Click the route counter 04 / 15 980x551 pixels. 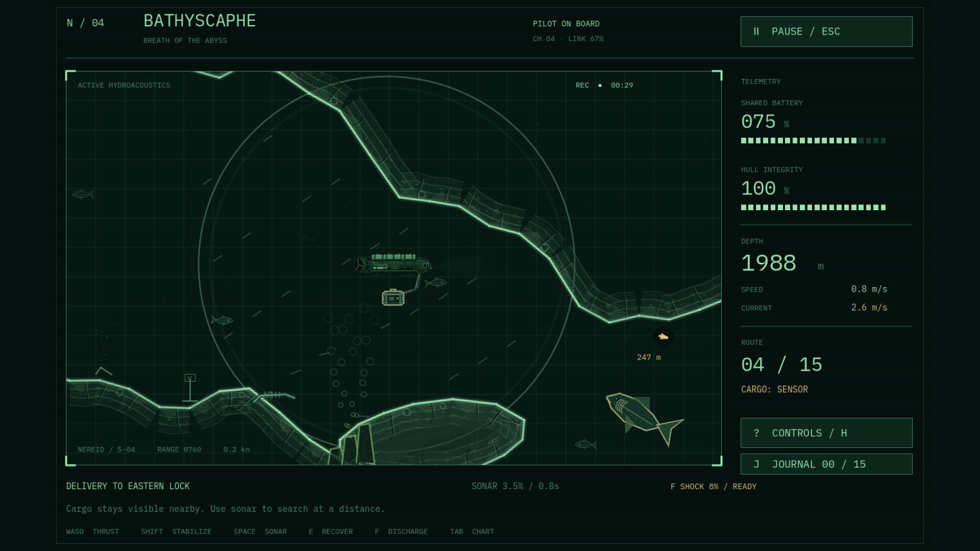point(781,365)
